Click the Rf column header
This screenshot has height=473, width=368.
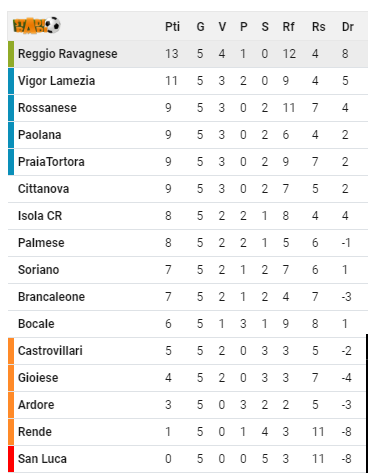tap(288, 27)
